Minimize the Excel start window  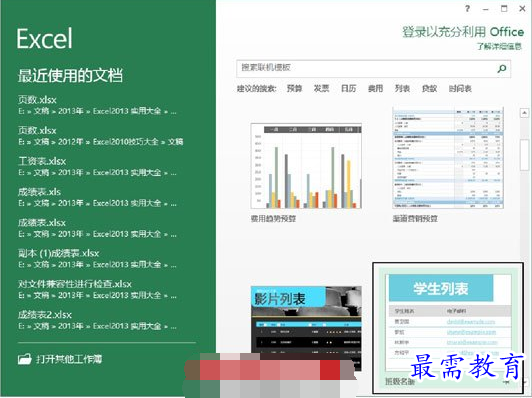(x=486, y=9)
